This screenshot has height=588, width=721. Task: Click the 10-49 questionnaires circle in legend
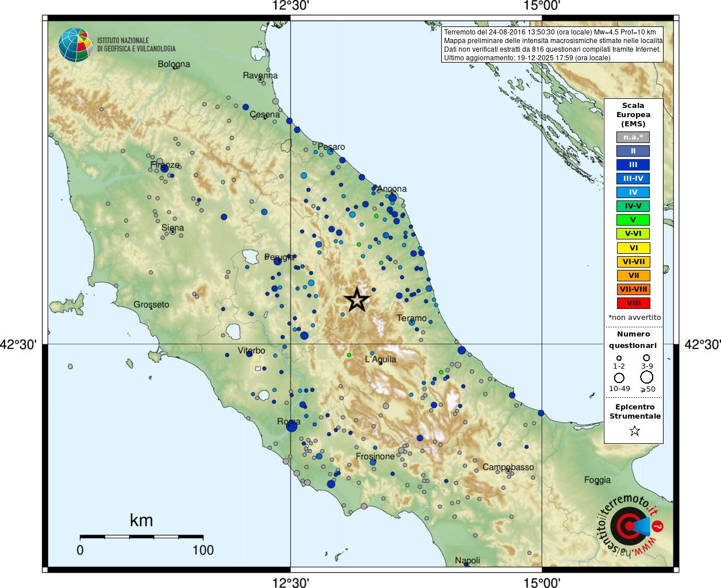pyautogui.click(x=619, y=378)
